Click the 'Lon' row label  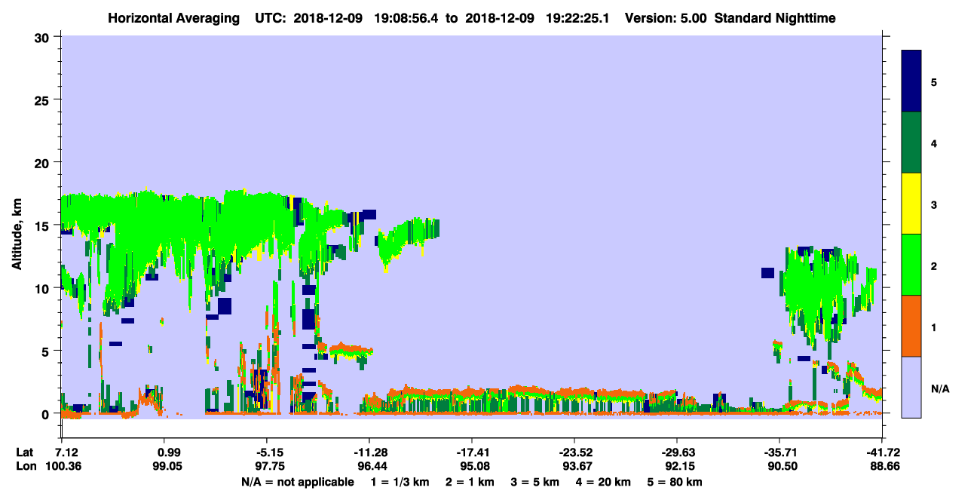point(26,467)
